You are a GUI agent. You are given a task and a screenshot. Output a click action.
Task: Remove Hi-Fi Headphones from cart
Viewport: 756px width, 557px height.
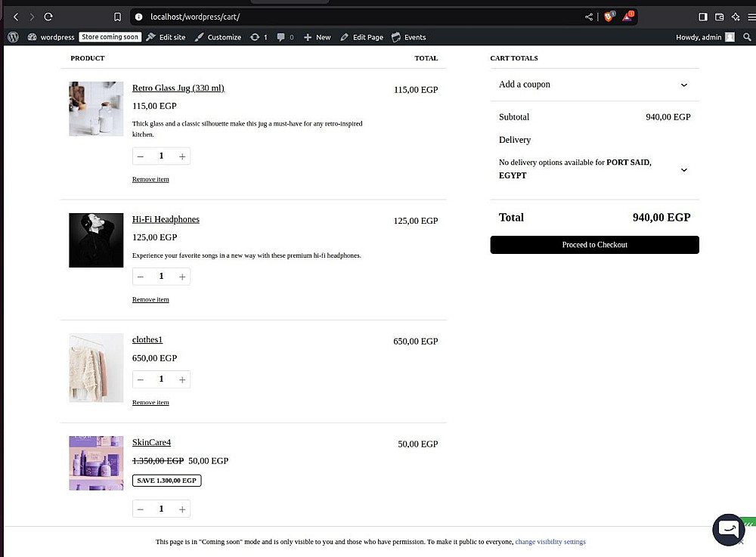click(x=150, y=300)
